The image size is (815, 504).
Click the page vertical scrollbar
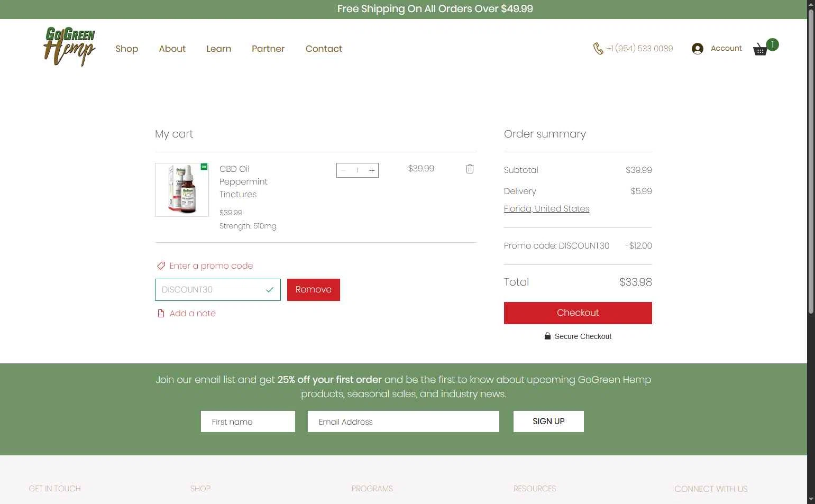pyautogui.click(x=811, y=161)
